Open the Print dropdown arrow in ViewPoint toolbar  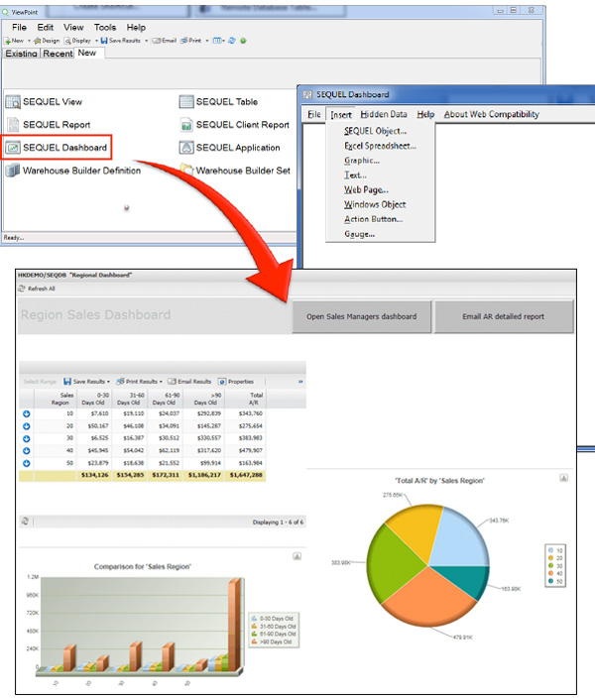207,41
